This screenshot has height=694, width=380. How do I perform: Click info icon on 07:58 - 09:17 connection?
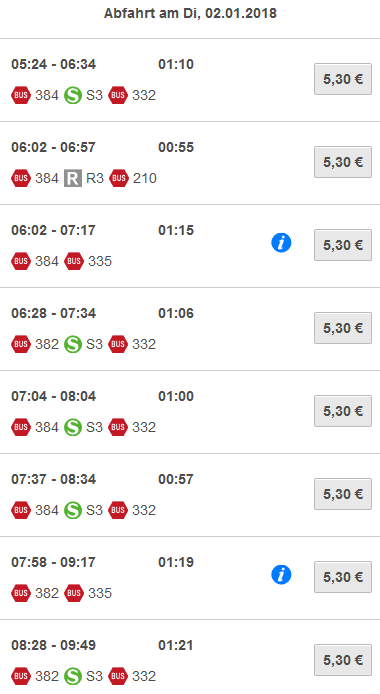tap(281, 575)
